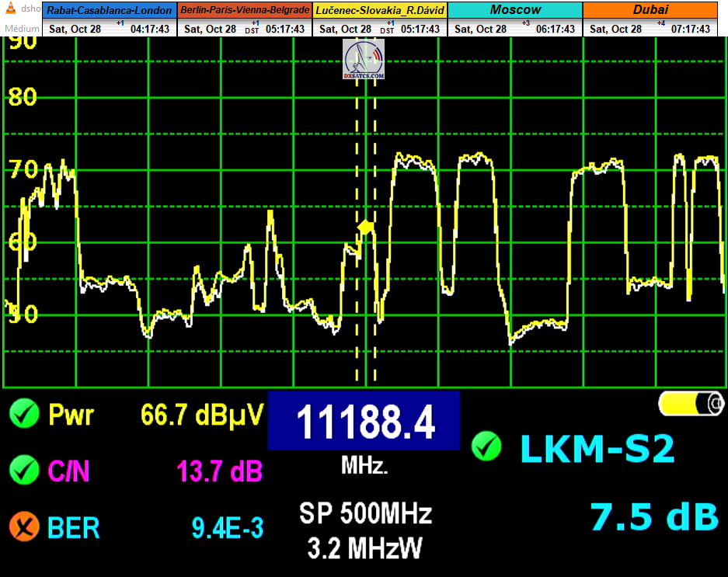Click the Moscow time 06:17:43 display
728x577 pixels.
pos(555,29)
